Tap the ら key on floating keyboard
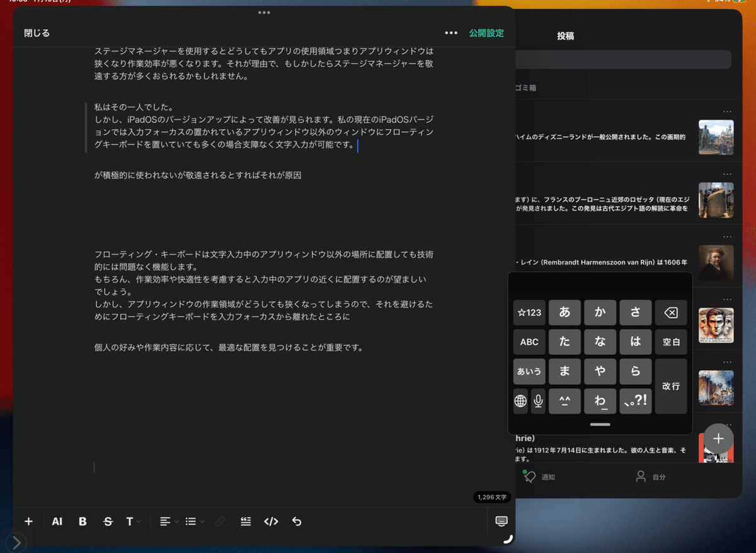Screen dimensions: 756x553 tap(636, 371)
